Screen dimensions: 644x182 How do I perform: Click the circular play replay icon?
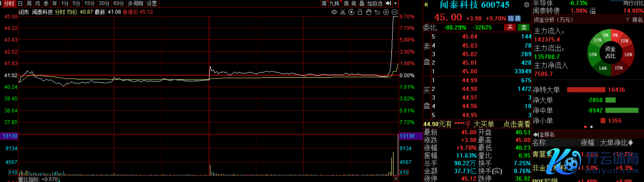(351, 12)
